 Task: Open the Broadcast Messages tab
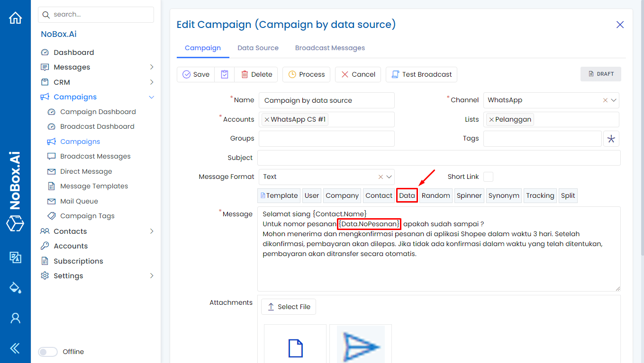click(x=330, y=48)
